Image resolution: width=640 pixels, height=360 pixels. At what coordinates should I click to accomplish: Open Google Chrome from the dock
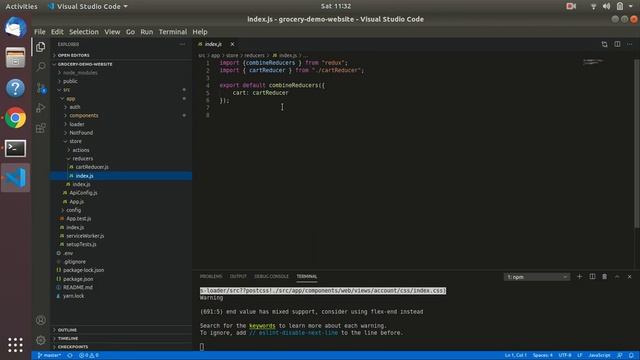coord(16,118)
